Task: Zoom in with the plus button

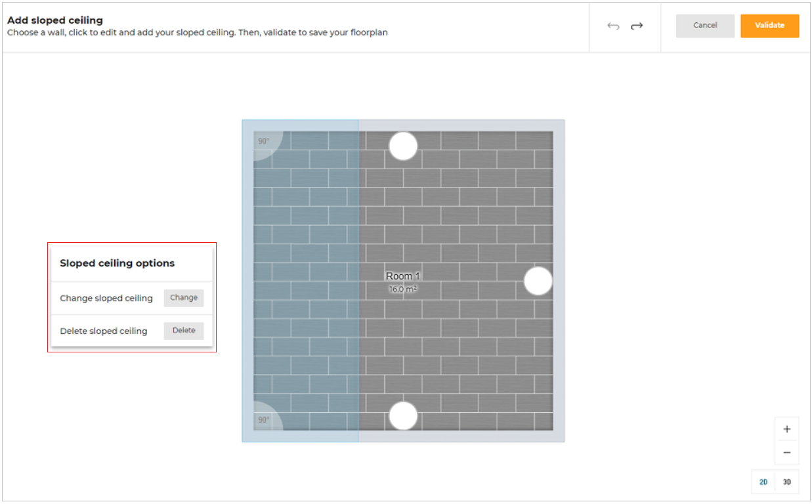Action: [786, 429]
